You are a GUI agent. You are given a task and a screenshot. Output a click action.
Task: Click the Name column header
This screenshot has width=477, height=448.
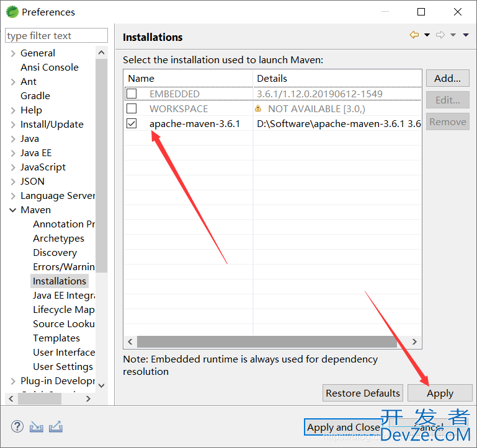189,79
